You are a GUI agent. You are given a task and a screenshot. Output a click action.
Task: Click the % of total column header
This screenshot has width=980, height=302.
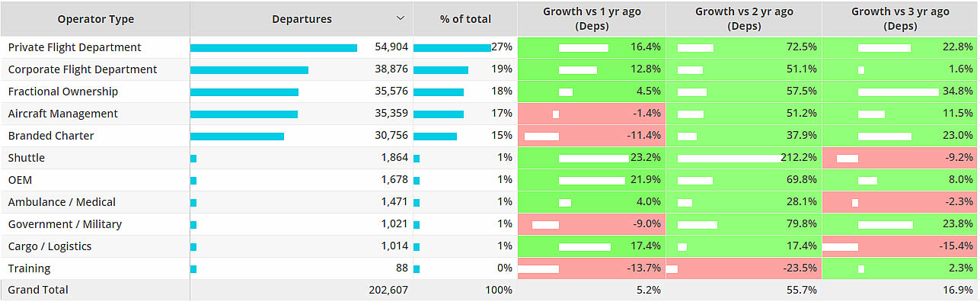(x=465, y=19)
